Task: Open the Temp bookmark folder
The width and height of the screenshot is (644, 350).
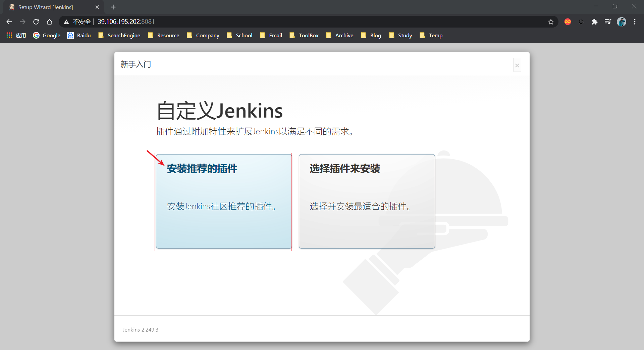Action: click(431, 35)
